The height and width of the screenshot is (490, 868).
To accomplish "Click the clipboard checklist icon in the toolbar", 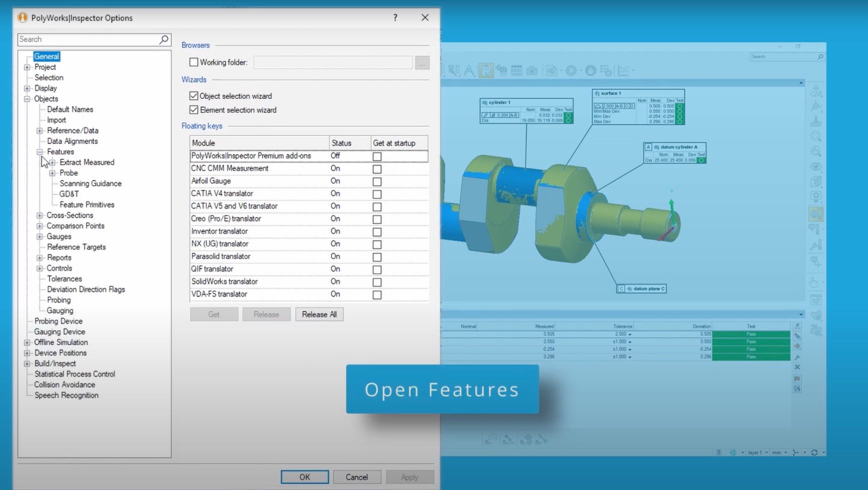I will point(487,70).
